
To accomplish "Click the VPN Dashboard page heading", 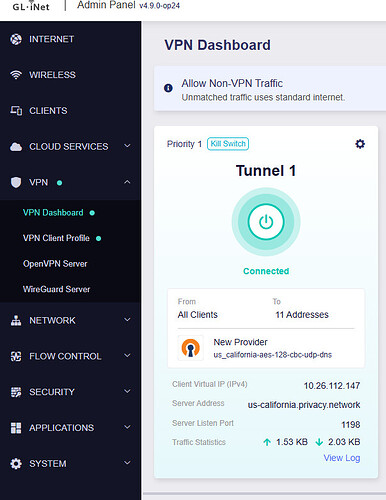I will pos(217,45).
